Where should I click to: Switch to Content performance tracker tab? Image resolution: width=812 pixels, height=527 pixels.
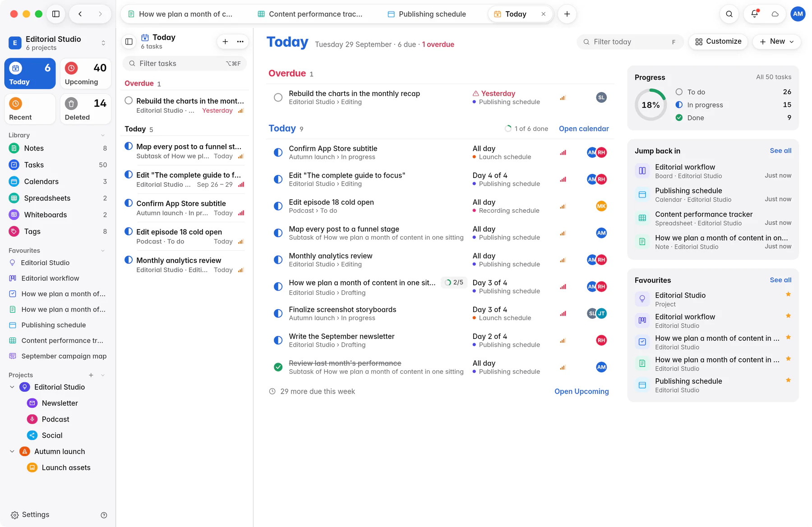[x=310, y=14]
